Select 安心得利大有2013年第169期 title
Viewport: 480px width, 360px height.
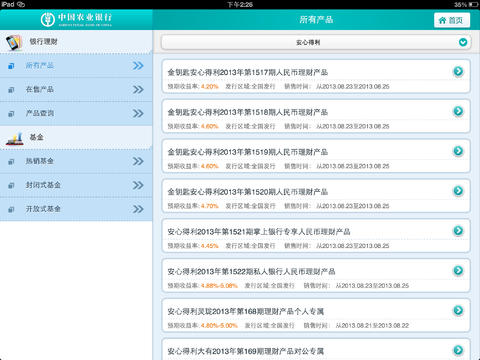(246, 351)
